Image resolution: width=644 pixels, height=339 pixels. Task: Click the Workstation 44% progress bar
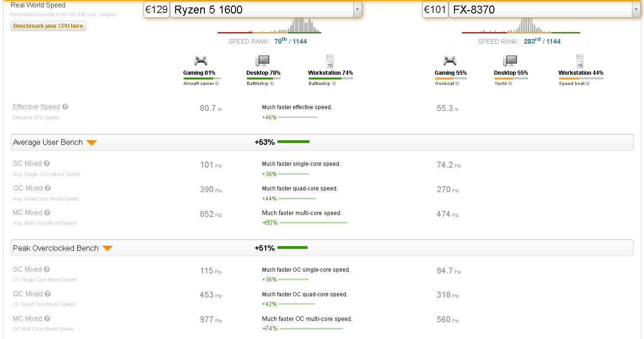(581, 78)
